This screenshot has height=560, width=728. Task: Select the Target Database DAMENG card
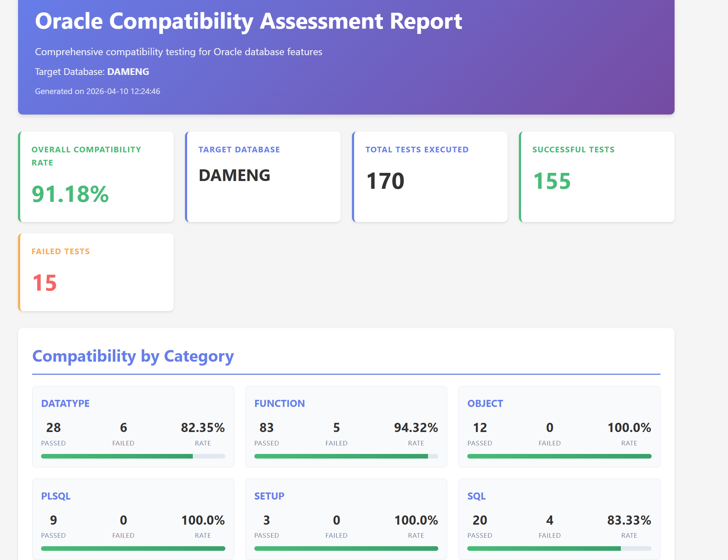(x=262, y=177)
